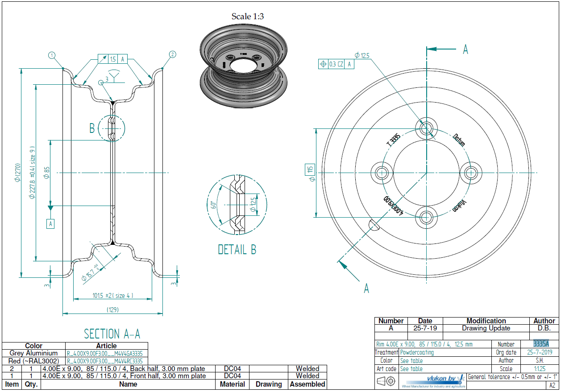The width and height of the screenshot is (561, 392).
Task: Click the balloon callout numbered 2
Action: pos(172,55)
